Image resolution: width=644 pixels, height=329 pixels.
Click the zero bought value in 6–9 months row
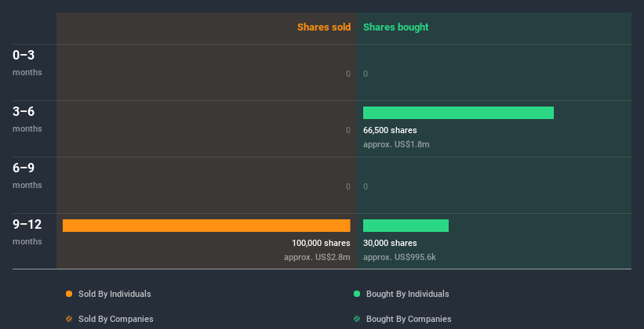pyautogui.click(x=366, y=186)
